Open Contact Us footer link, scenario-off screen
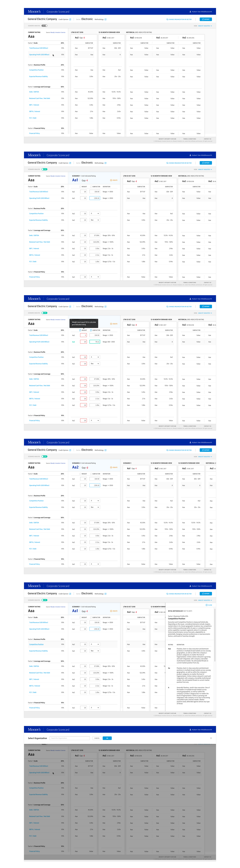 tap(208, 139)
